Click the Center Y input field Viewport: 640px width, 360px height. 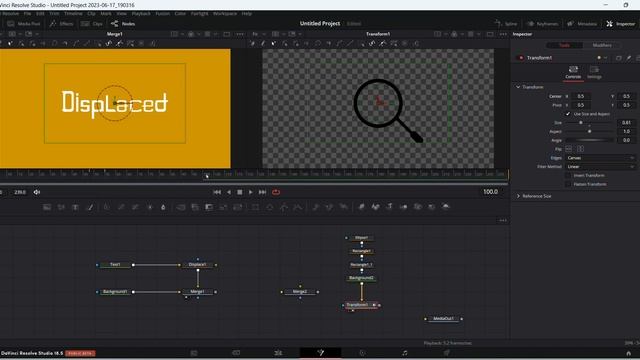[626, 96]
